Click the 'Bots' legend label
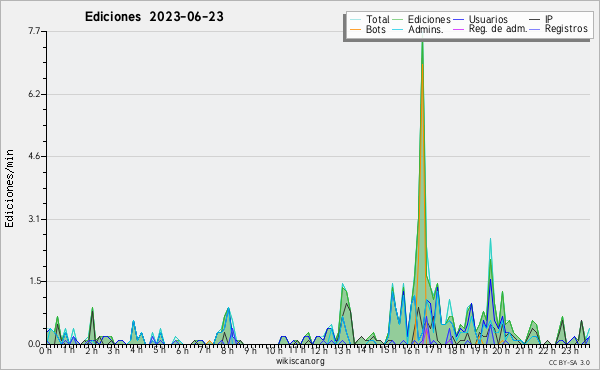This screenshot has height=370, width=600. point(376,29)
